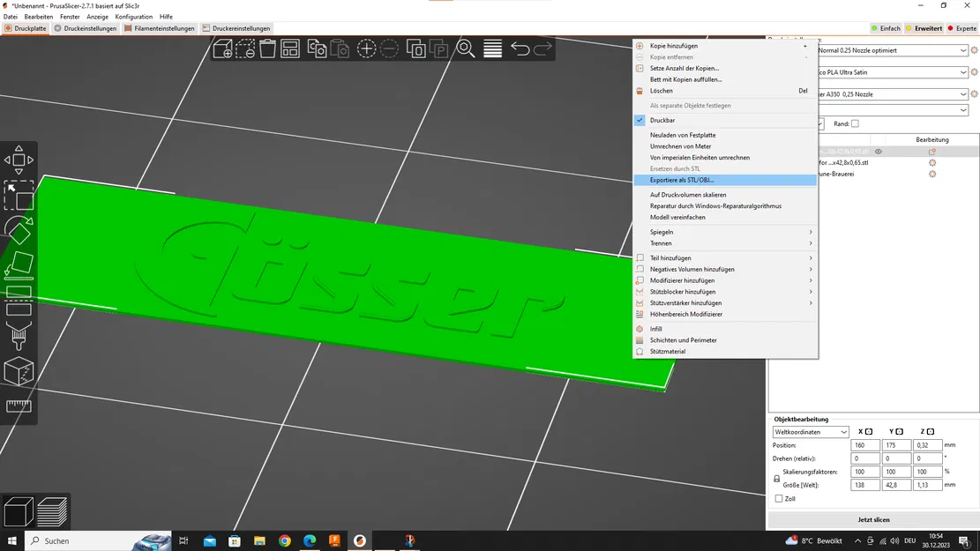Select the Add object toolbar icon
The height and width of the screenshot is (551, 980).
(222, 48)
